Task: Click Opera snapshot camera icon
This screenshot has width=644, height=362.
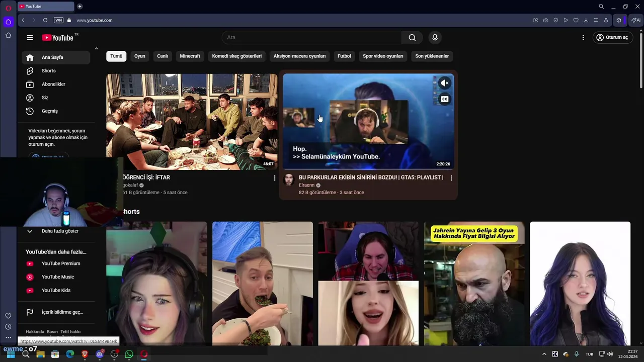Action: [x=546, y=20]
